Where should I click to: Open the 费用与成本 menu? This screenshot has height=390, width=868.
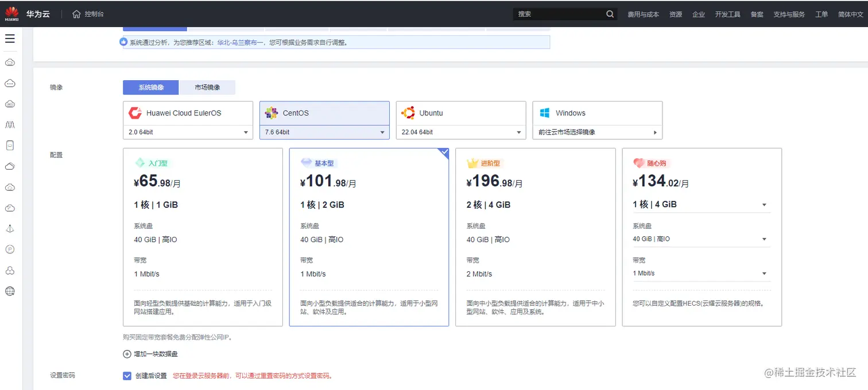643,14
